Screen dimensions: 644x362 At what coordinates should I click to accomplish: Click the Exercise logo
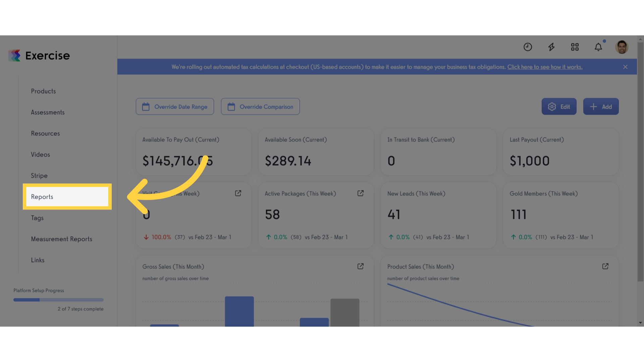coord(39,56)
